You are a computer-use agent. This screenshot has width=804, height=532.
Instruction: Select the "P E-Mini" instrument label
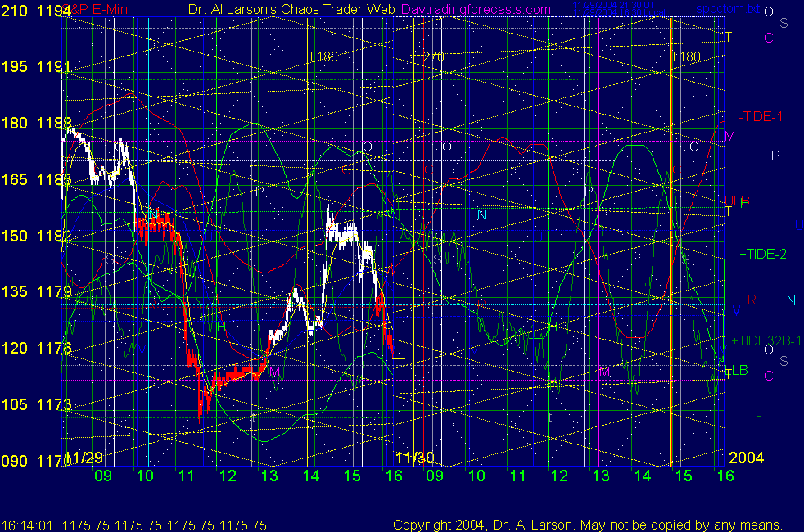tap(104, 9)
